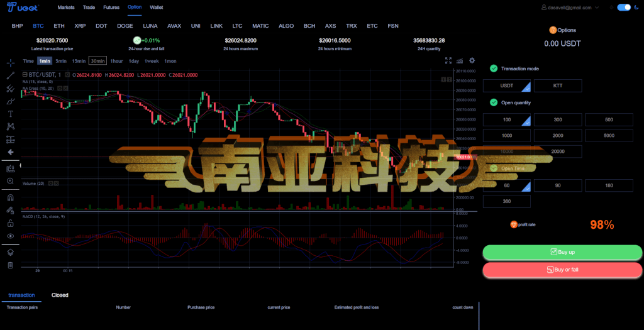Switch to the DOGE pair tab
644x330 pixels.
[125, 26]
